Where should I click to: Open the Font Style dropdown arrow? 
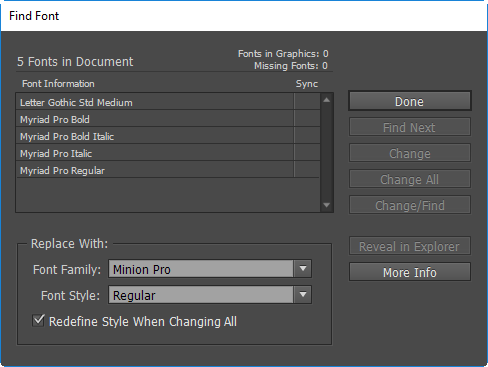click(x=303, y=295)
